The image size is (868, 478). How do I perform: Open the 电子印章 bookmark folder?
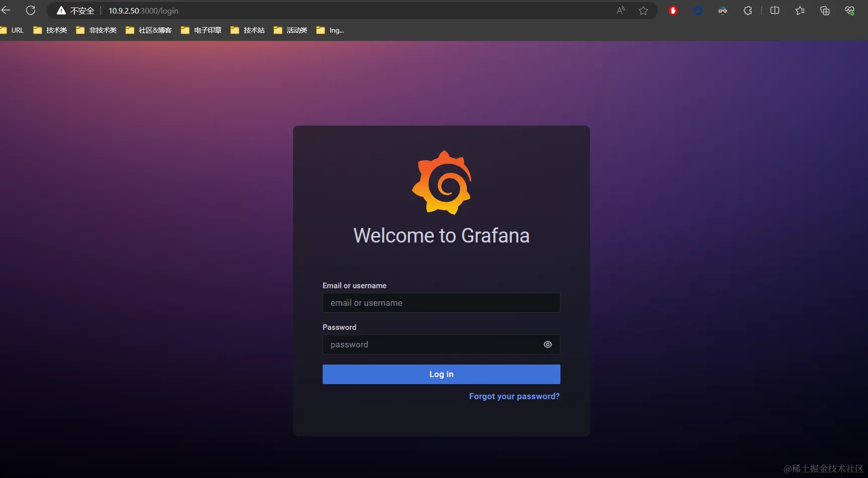pyautogui.click(x=201, y=30)
